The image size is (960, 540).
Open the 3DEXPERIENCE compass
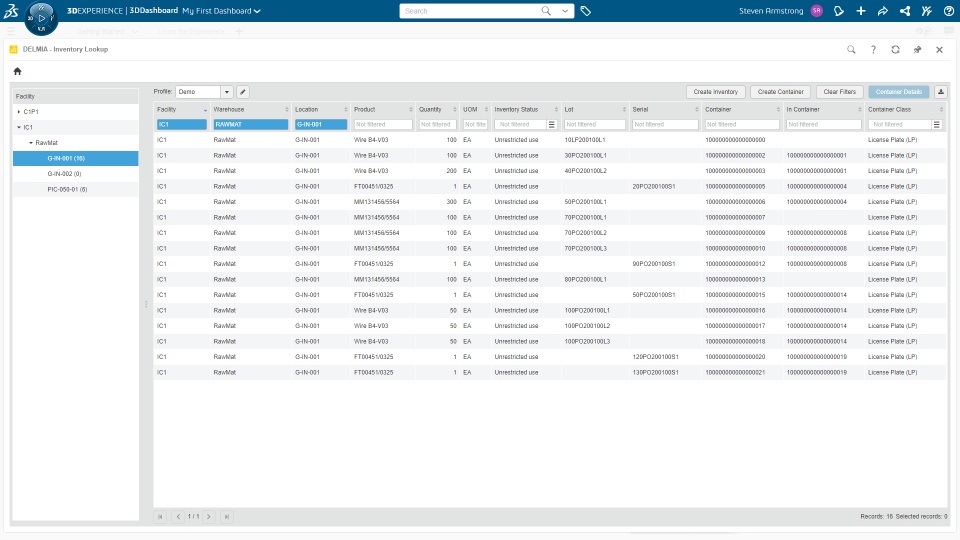[41, 18]
